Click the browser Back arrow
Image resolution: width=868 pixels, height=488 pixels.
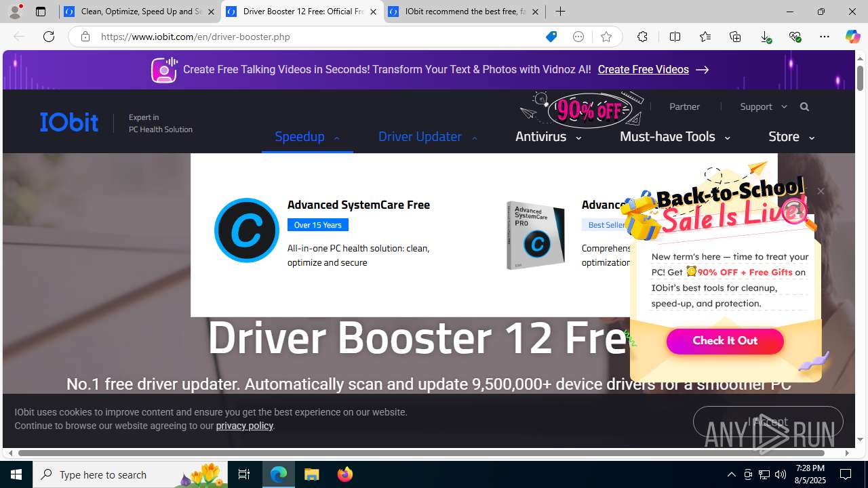pyautogui.click(x=19, y=37)
